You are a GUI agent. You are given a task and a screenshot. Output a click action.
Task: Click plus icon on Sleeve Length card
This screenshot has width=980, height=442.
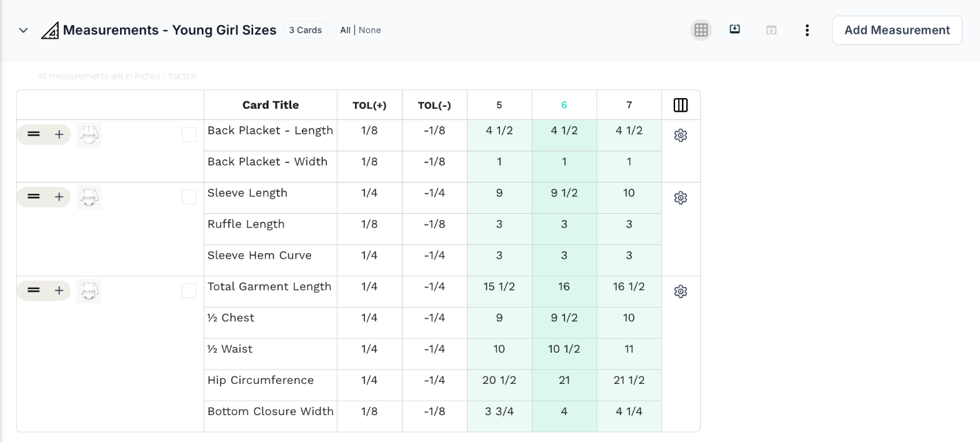click(x=59, y=197)
